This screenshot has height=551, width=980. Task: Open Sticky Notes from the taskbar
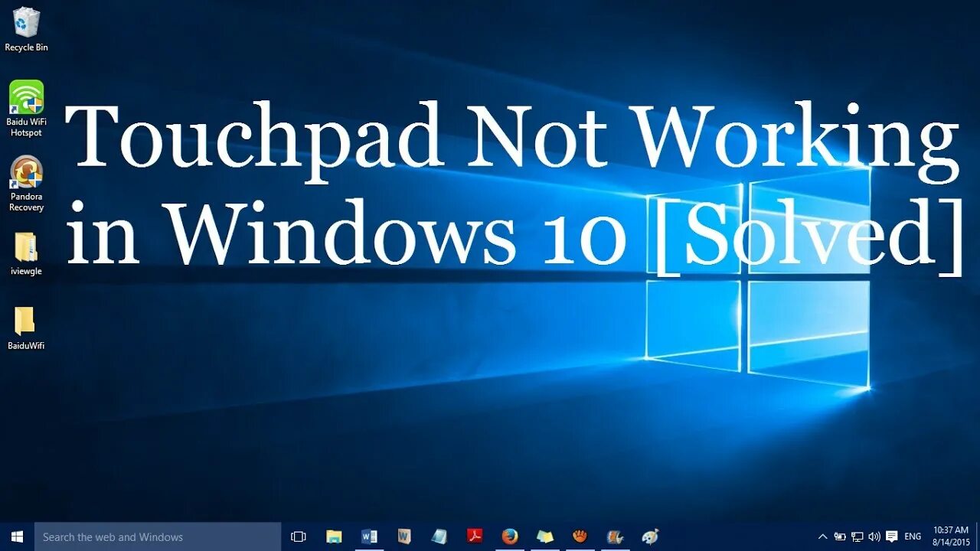(545, 536)
